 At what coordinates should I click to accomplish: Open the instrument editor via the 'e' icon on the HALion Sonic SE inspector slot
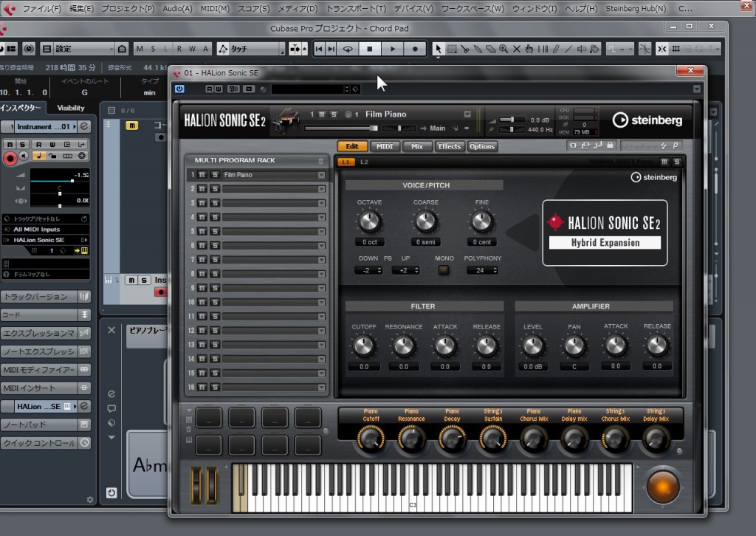pyautogui.click(x=85, y=405)
